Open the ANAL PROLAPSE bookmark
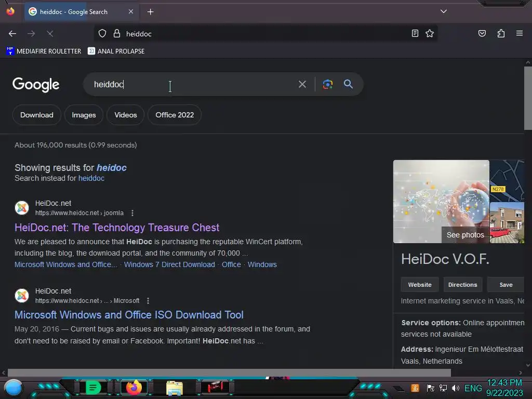The width and height of the screenshot is (532, 399). click(116, 51)
